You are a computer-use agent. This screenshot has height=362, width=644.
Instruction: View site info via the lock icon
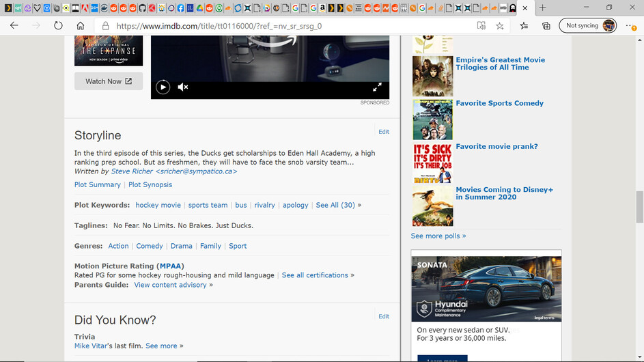(x=106, y=26)
